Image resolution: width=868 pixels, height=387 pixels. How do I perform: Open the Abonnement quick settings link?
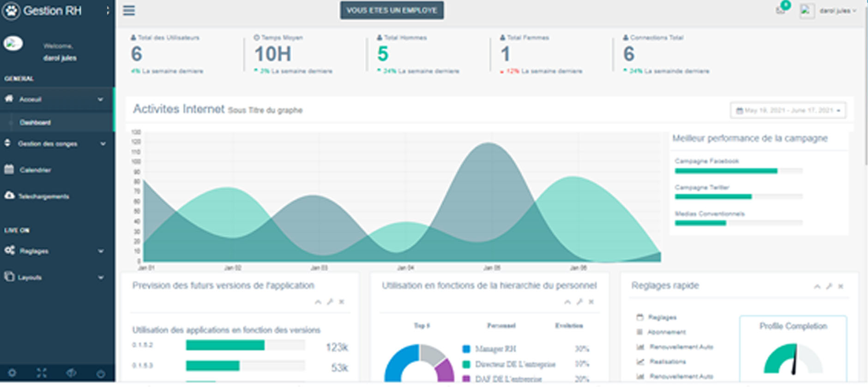[x=666, y=332]
